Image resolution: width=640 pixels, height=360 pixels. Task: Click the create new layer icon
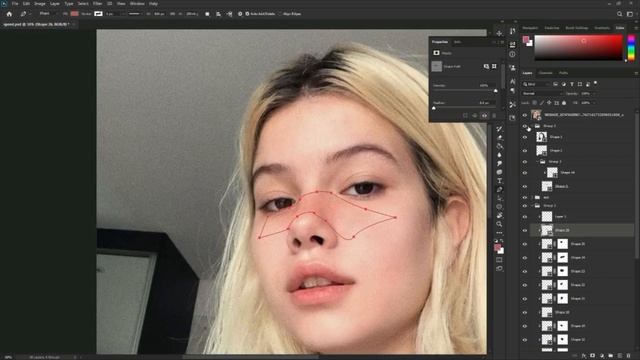(x=620, y=356)
